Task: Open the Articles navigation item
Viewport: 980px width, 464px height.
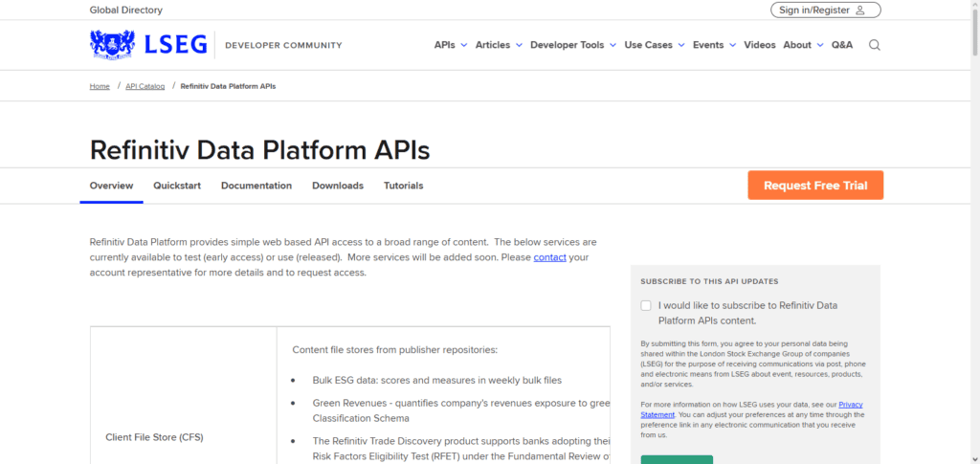Action: [493, 45]
